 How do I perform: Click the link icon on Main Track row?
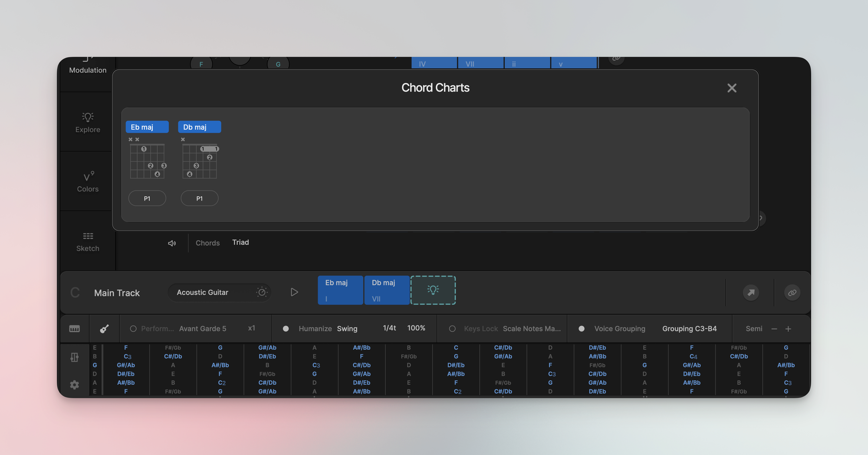click(x=792, y=292)
